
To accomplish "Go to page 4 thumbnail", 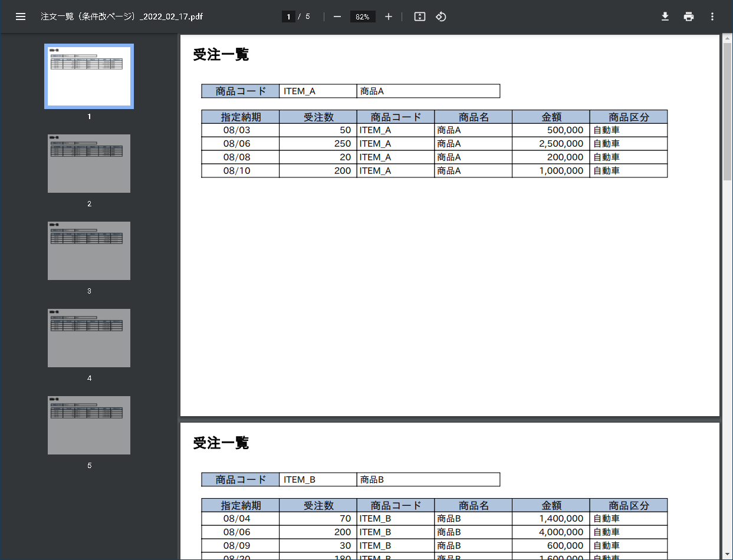I will click(x=89, y=338).
